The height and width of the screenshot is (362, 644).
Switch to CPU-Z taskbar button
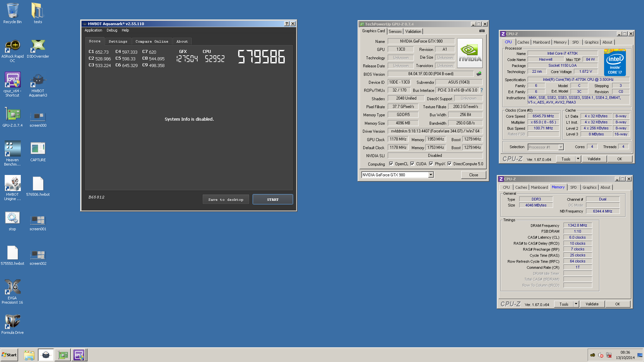click(x=79, y=355)
